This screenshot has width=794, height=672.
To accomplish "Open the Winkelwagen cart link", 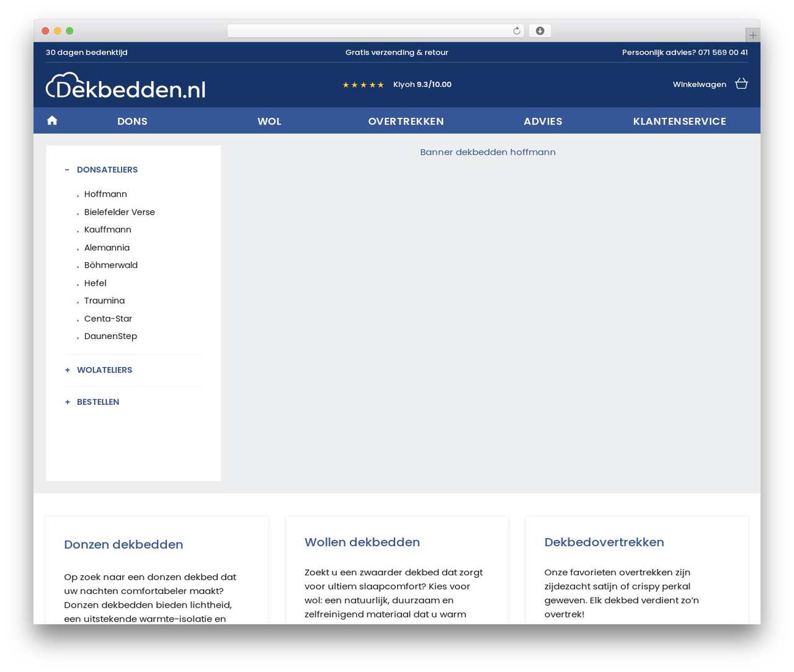I will [x=699, y=84].
